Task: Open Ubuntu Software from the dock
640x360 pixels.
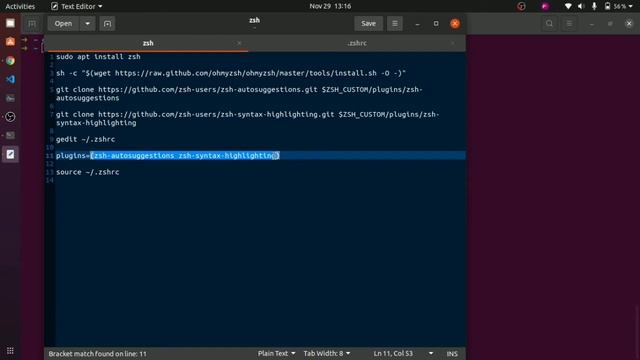Action: (x=10, y=42)
